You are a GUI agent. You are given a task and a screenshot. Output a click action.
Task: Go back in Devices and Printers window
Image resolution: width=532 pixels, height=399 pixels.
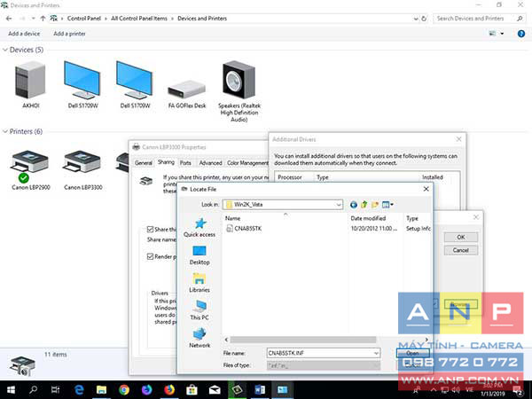pos(9,19)
